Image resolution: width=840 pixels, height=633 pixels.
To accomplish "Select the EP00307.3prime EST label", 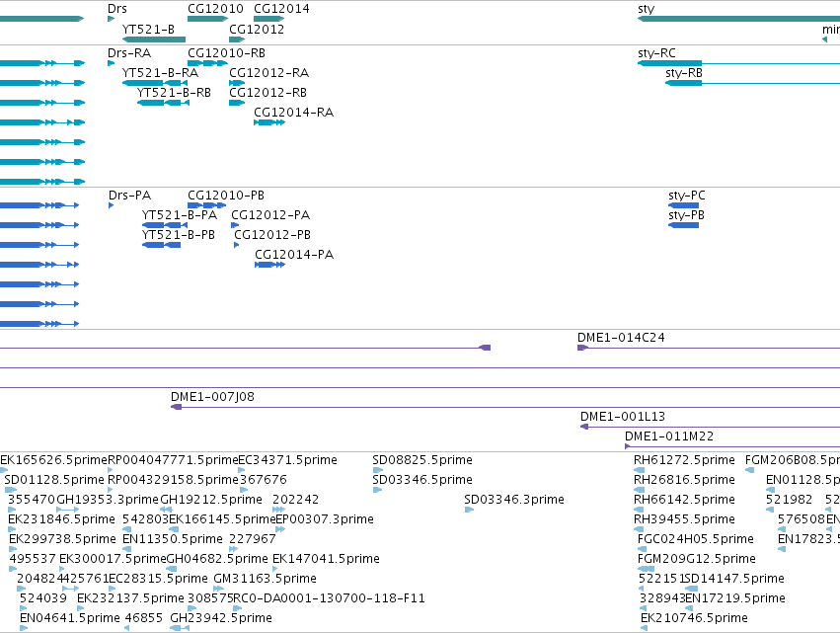I will pos(325,519).
